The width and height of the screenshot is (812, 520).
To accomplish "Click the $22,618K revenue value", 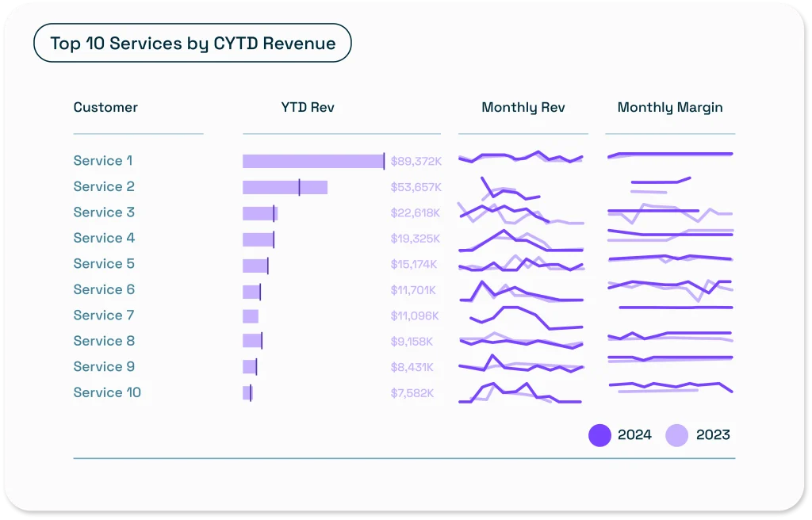I will [416, 213].
